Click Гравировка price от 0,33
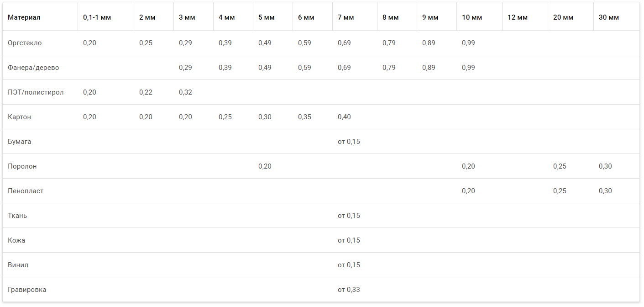The image size is (644, 307). click(349, 290)
